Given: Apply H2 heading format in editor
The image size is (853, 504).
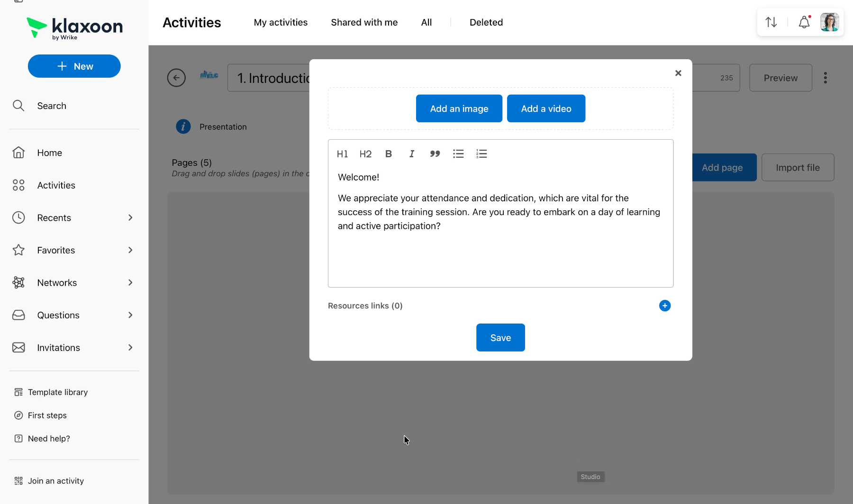Looking at the screenshot, I should click(365, 154).
